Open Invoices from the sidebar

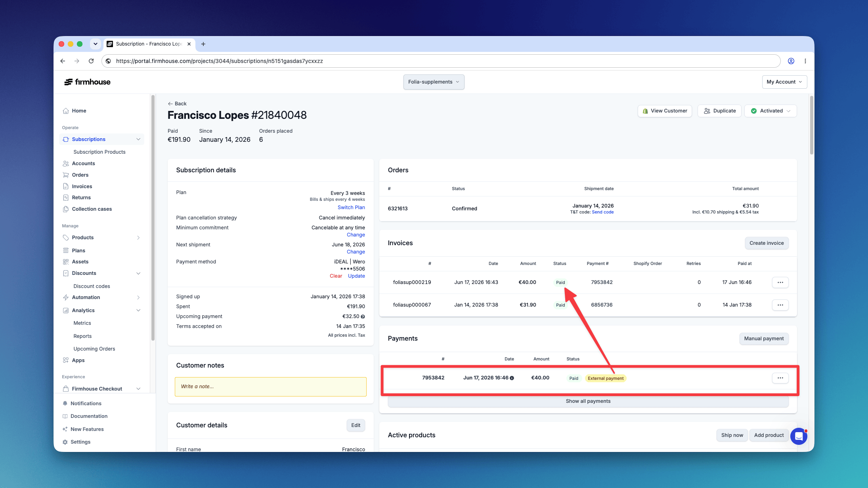pos(82,187)
